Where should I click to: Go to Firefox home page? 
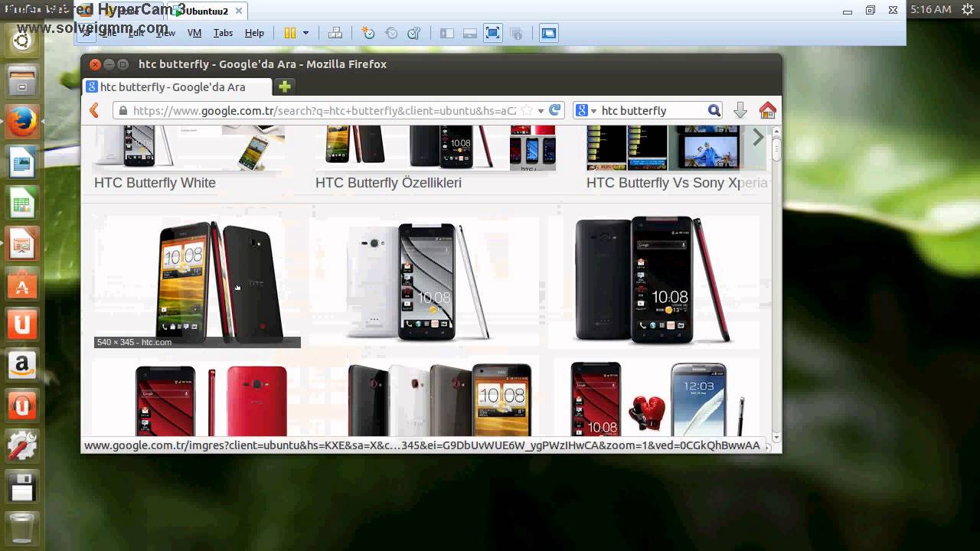767,110
